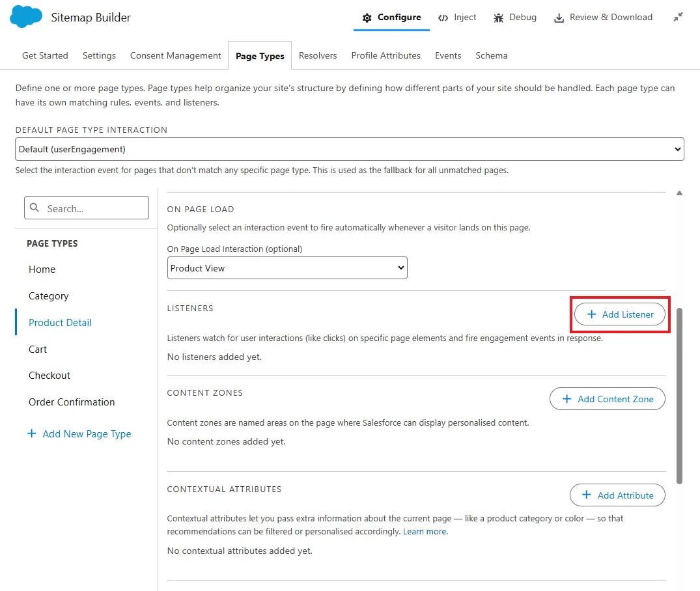700x591 pixels.
Task: Add a new content zone
Action: [x=607, y=398]
